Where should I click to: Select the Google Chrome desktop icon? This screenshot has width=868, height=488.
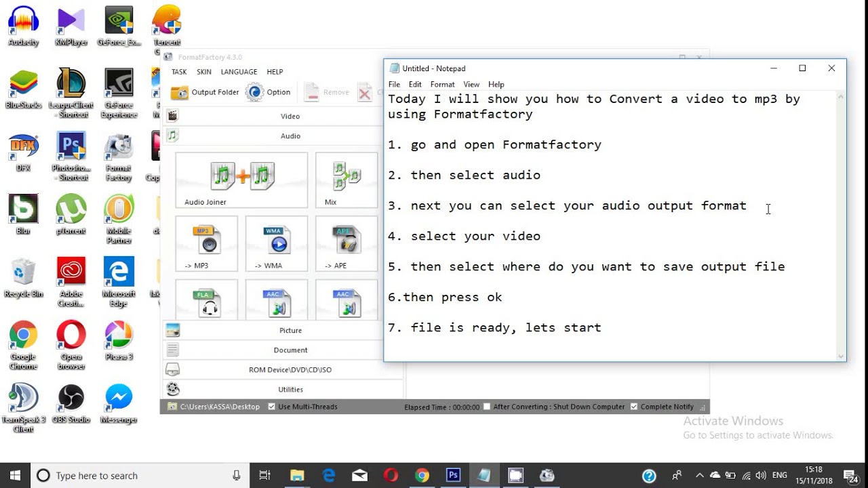[x=23, y=346]
